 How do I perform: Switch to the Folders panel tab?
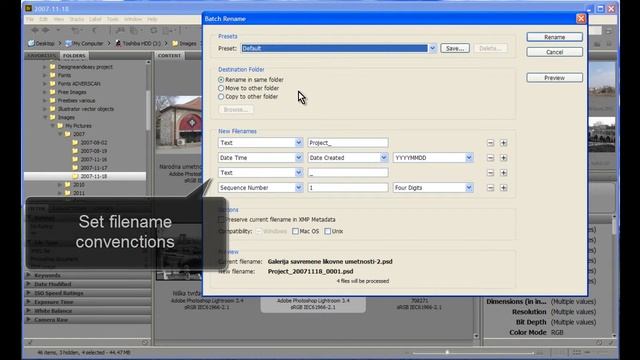click(74, 56)
